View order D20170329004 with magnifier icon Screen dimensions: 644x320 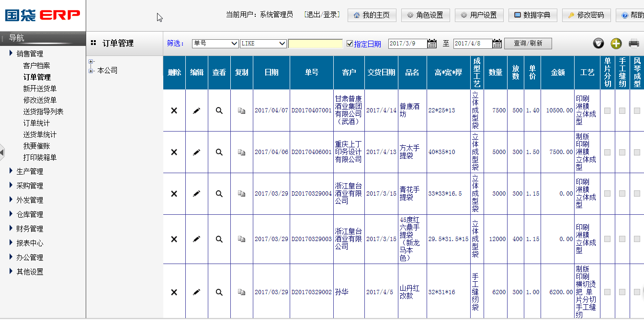(219, 194)
